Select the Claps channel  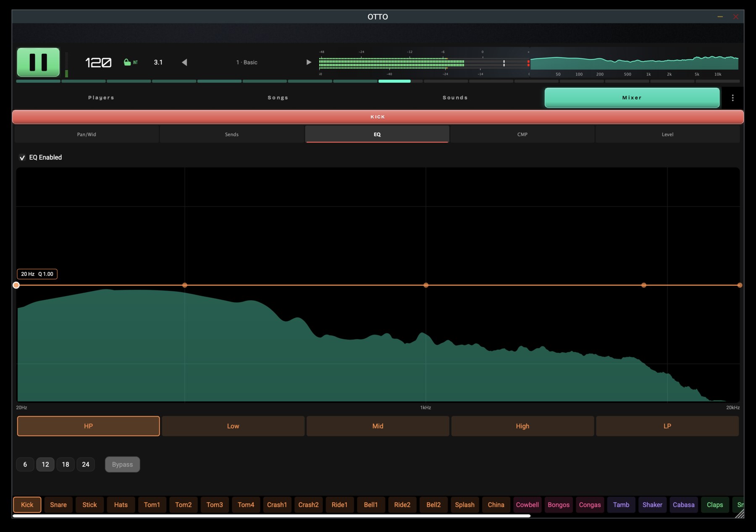pos(715,505)
